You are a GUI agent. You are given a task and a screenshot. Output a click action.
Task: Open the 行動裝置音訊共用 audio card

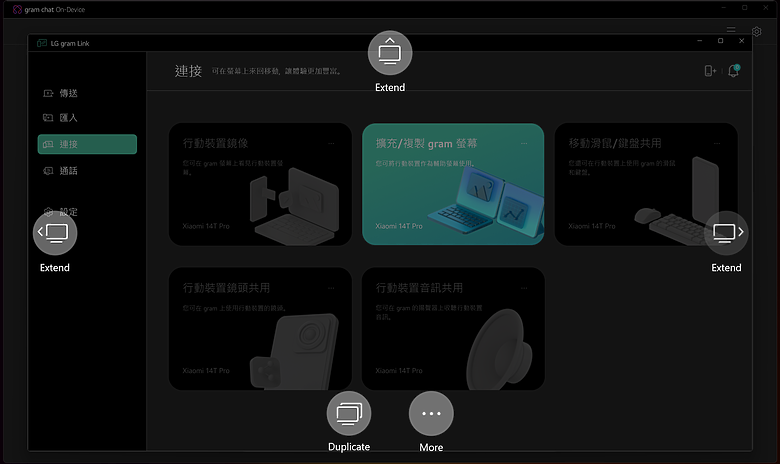(453, 329)
